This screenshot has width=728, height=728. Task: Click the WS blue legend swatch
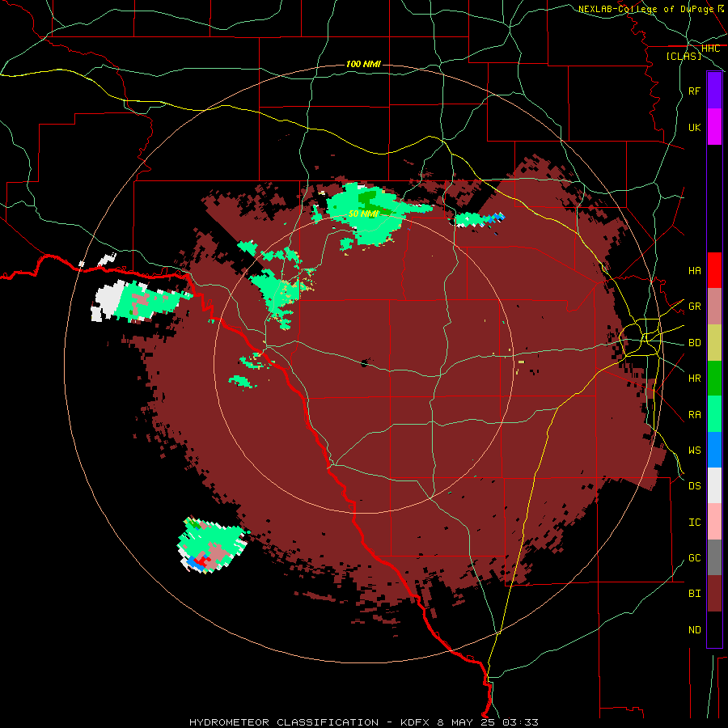pyautogui.click(x=714, y=450)
